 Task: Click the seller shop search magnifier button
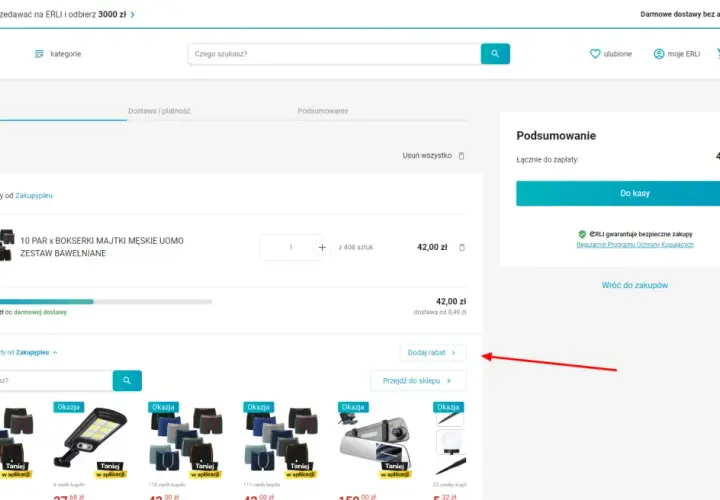[x=127, y=381]
